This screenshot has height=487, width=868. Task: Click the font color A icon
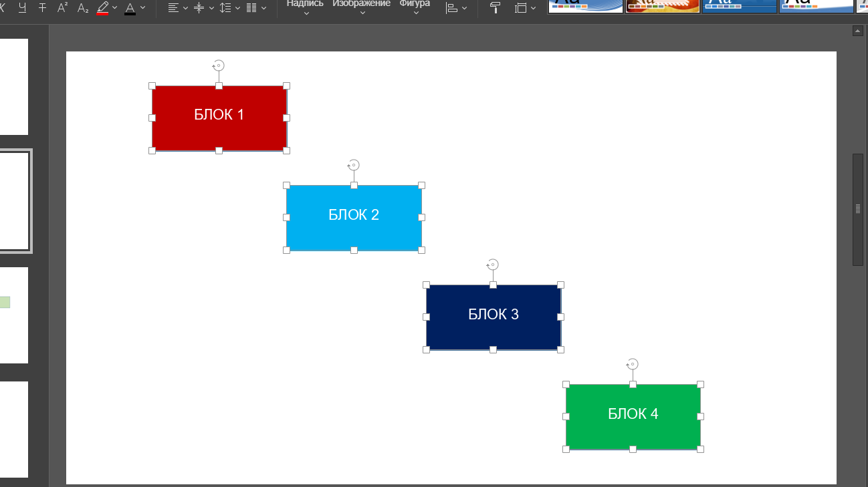point(130,8)
